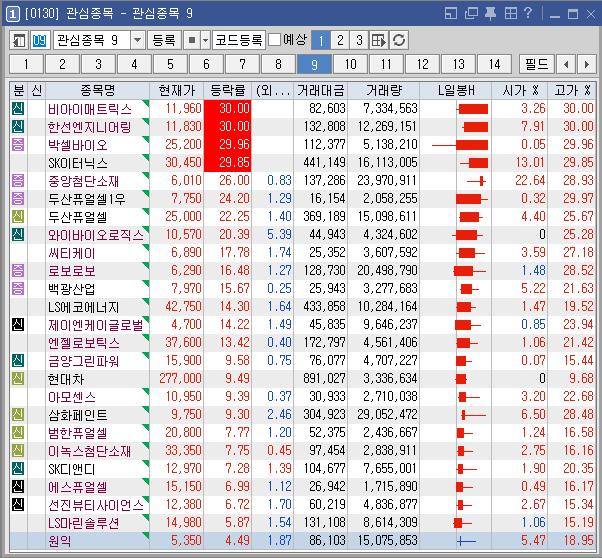The image size is (602, 558).
Task: Switch to watchlist tab 5
Action: (170, 64)
